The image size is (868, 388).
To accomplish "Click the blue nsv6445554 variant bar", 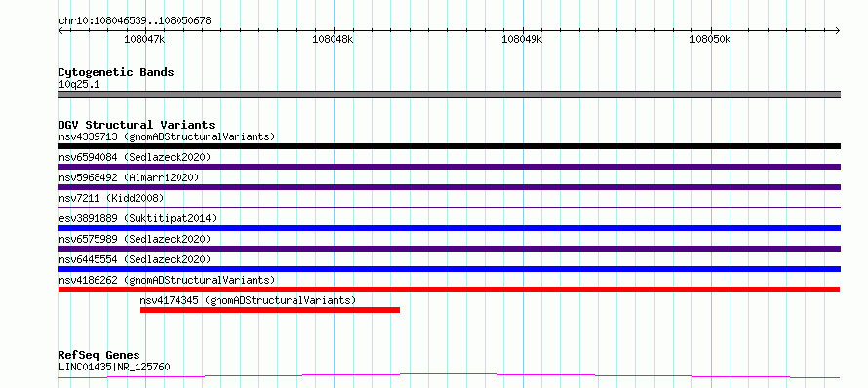I will [449, 269].
